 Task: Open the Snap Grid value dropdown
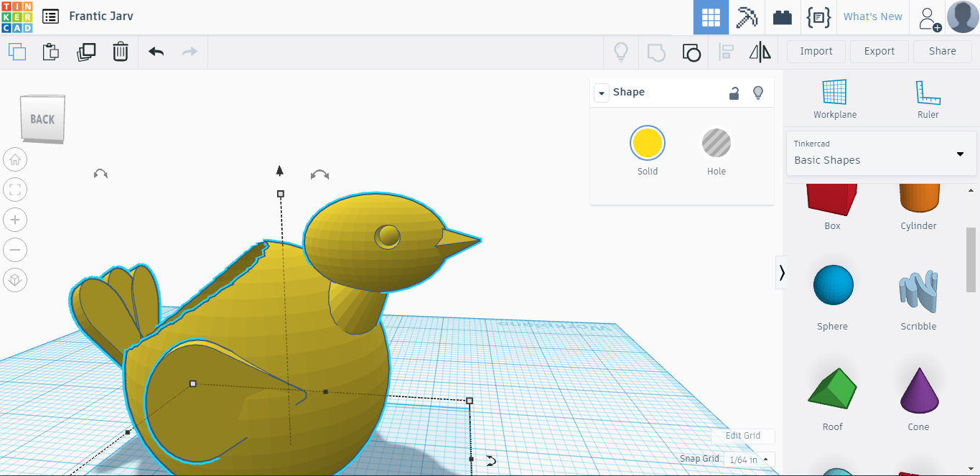tap(749, 459)
